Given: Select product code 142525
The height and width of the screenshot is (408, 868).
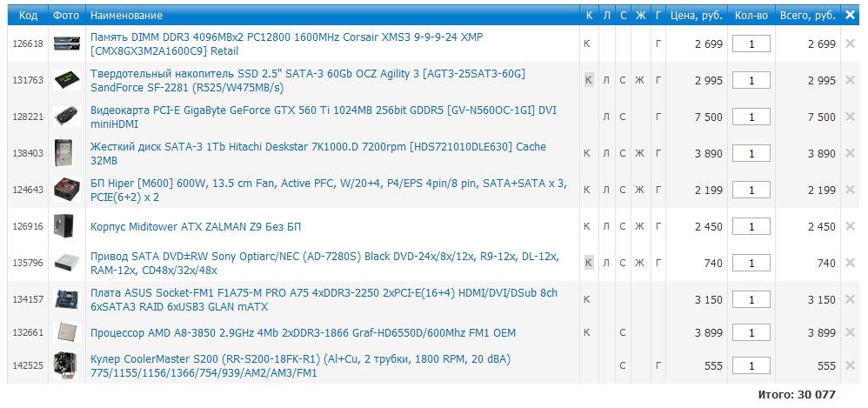Looking at the screenshot, I should [x=28, y=366].
